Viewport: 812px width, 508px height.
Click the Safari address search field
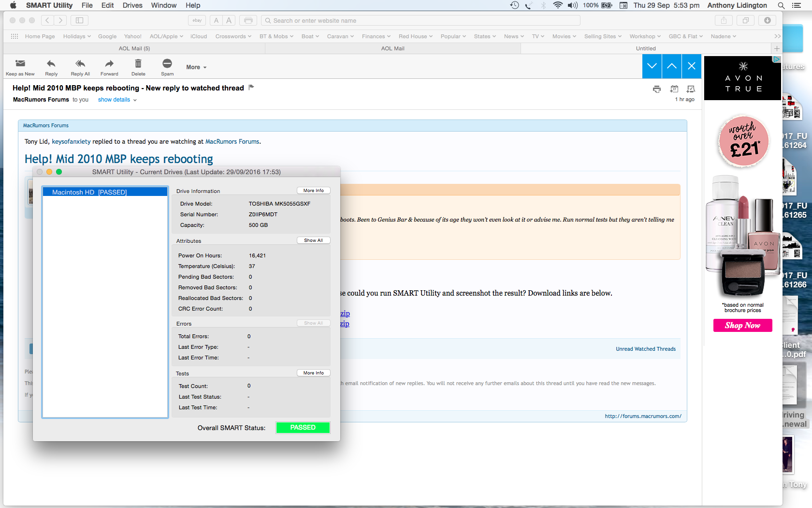coord(420,20)
